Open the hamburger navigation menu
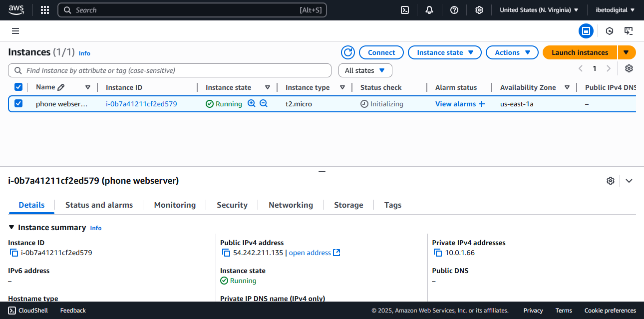This screenshot has height=319, width=644. [15, 31]
